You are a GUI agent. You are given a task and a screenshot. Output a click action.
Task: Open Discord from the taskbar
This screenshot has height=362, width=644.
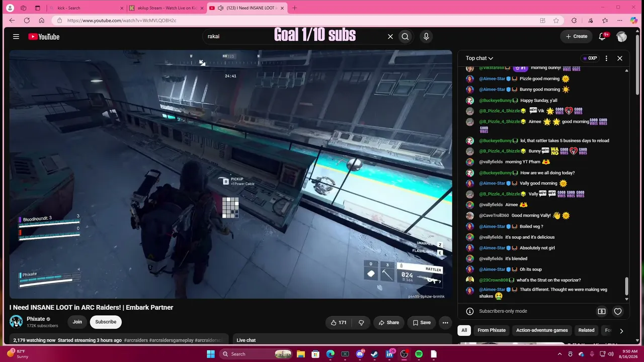[x=360, y=354]
